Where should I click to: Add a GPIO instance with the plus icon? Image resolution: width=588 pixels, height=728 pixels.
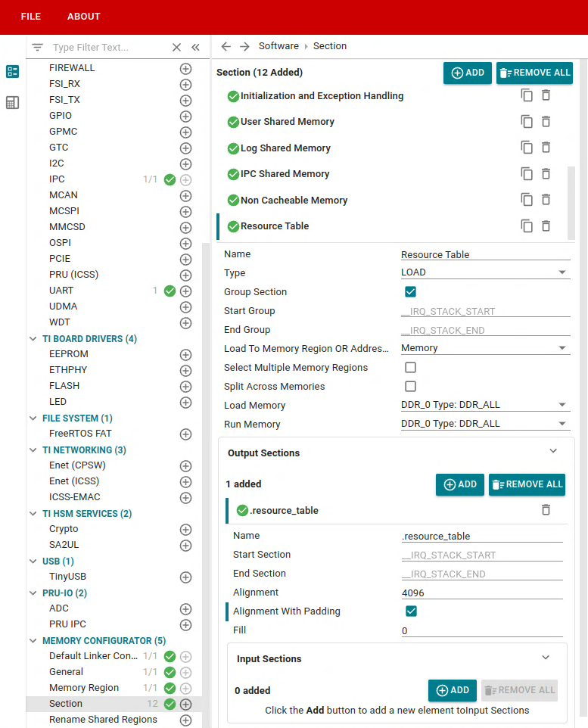185,117
